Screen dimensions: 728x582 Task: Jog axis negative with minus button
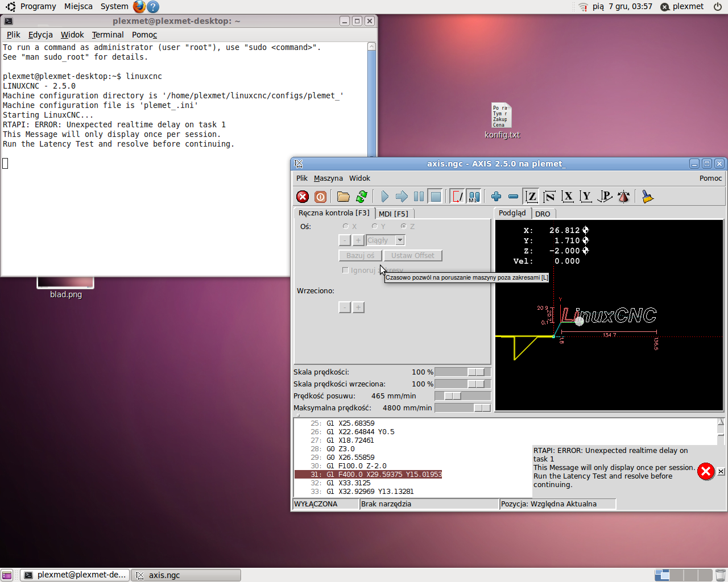(x=345, y=240)
